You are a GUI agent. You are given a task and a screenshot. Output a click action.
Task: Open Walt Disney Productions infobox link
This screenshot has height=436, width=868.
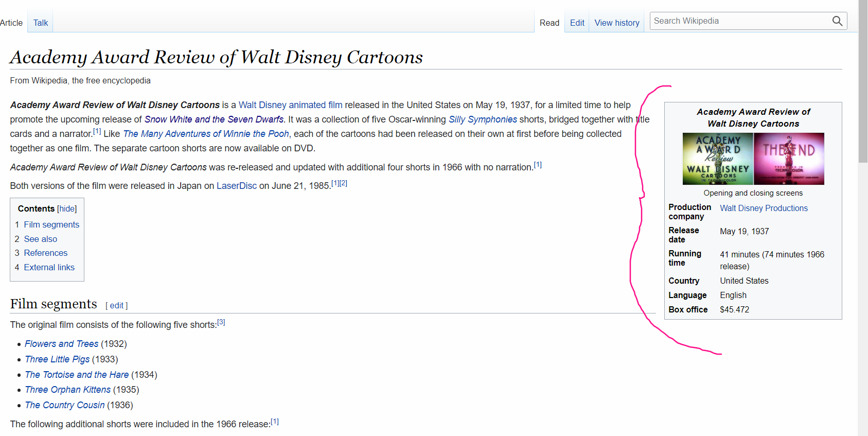click(764, 208)
